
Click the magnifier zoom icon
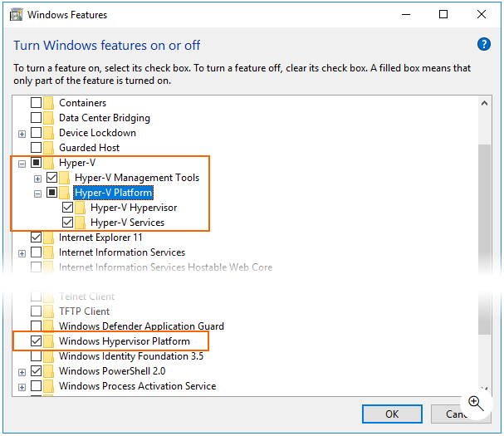pos(477,404)
